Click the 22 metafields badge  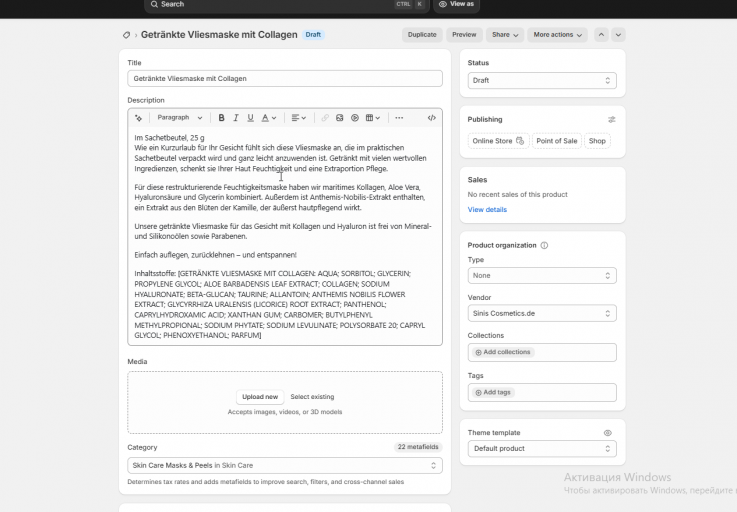click(418, 447)
